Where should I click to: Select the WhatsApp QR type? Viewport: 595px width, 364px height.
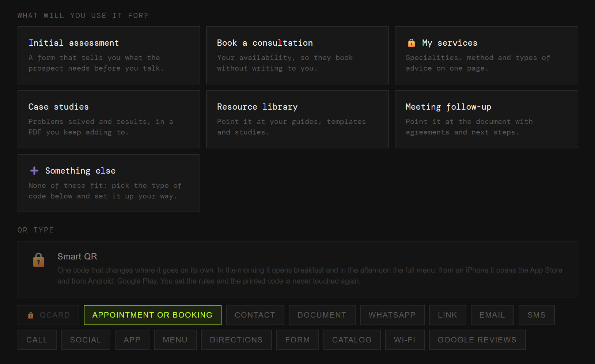coord(392,315)
